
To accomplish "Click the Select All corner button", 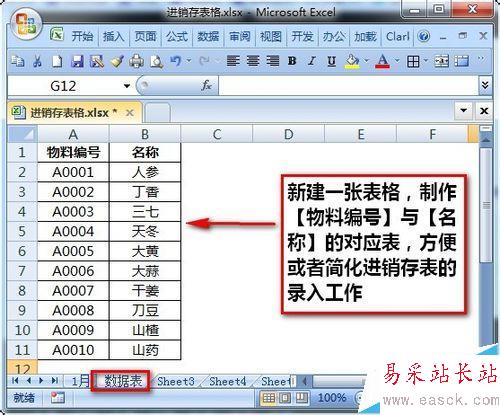I will [x=22, y=134].
